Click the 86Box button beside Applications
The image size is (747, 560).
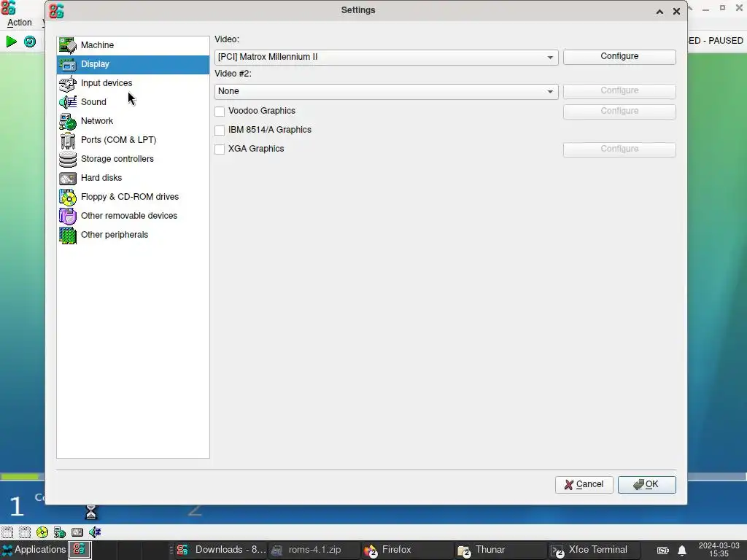(80, 550)
